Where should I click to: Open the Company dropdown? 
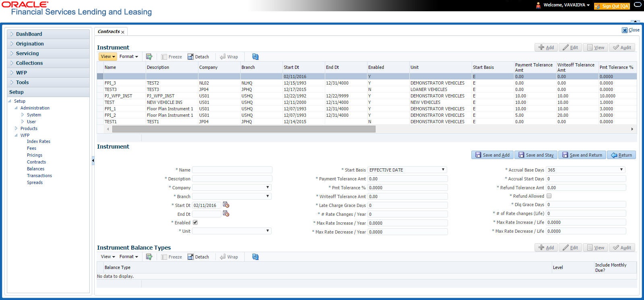[x=232, y=187]
